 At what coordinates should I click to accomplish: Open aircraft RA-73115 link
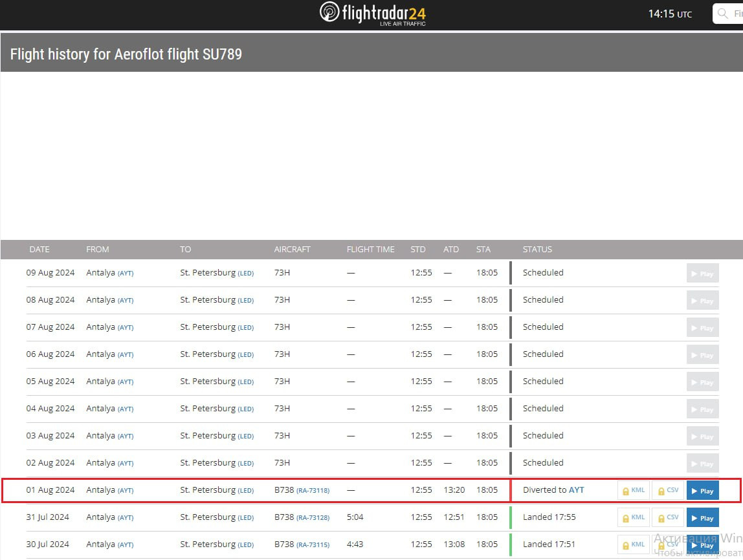click(313, 544)
